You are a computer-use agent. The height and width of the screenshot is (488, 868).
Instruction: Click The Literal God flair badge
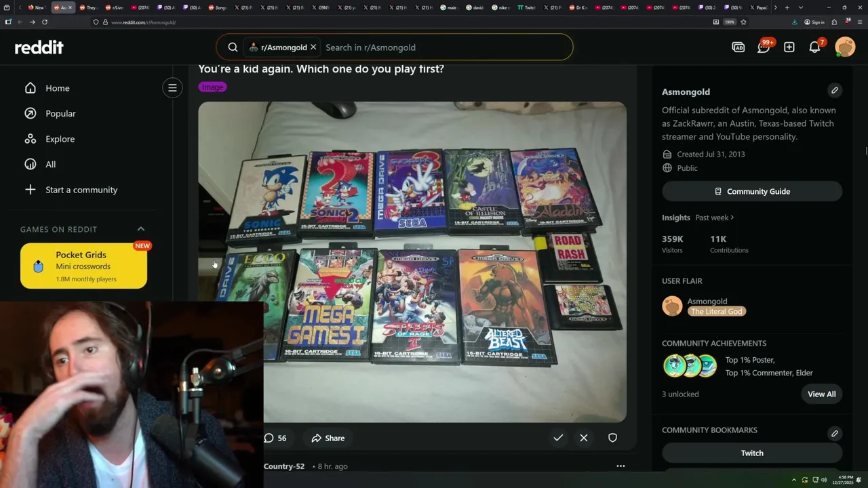pos(717,311)
